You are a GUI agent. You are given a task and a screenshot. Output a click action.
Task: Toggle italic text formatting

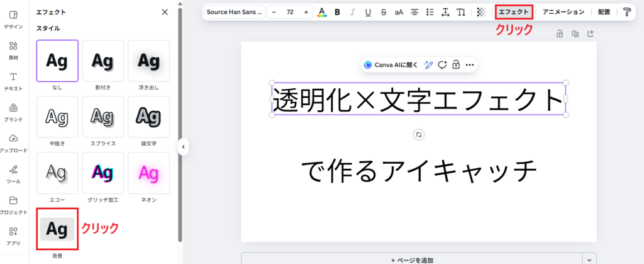pos(352,12)
